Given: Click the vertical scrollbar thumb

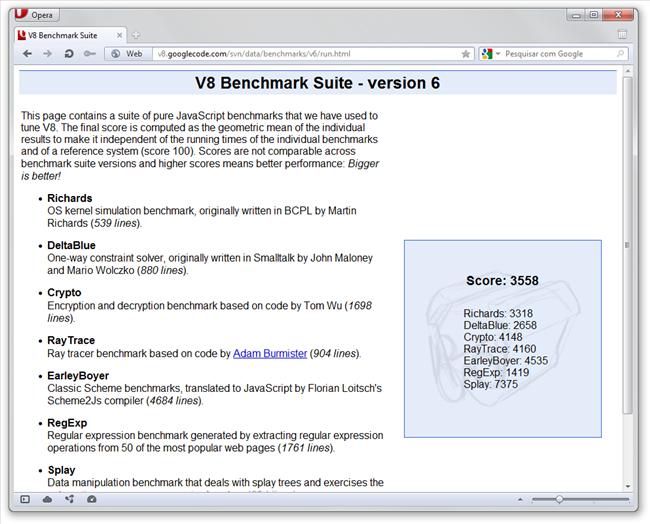Looking at the screenshot, I should click(x=628, y=245).
